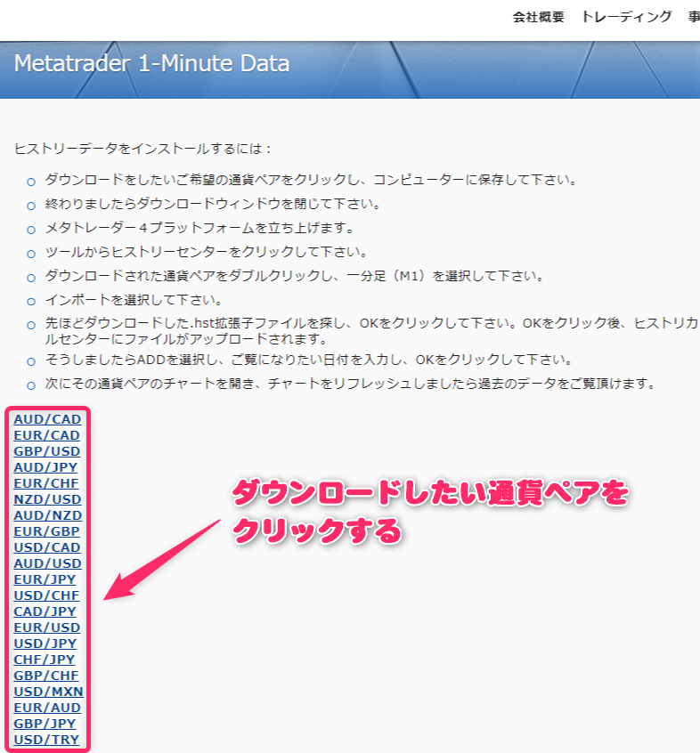
Task: Click the EUR/CHF link
Action: pos(46,483)
